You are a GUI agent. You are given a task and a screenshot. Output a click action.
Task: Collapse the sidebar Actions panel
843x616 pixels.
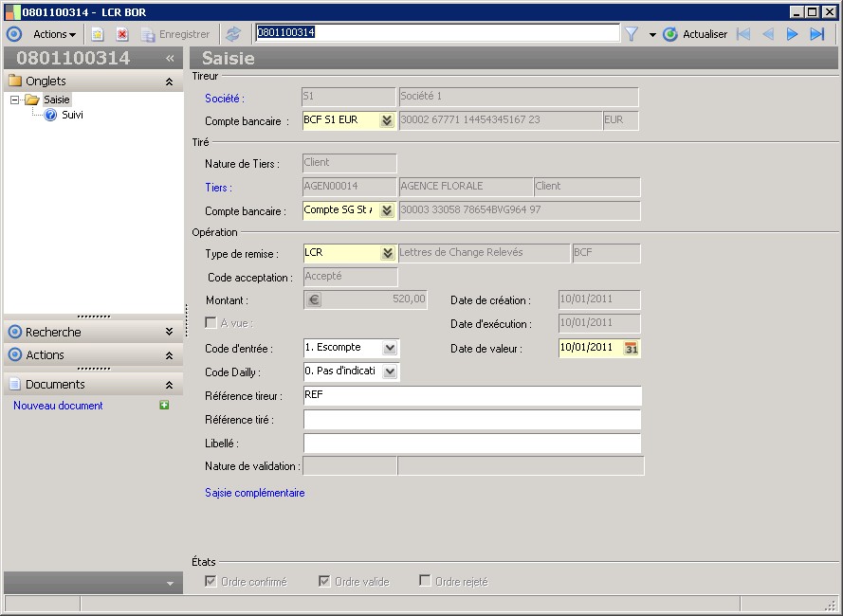(169, 355)
